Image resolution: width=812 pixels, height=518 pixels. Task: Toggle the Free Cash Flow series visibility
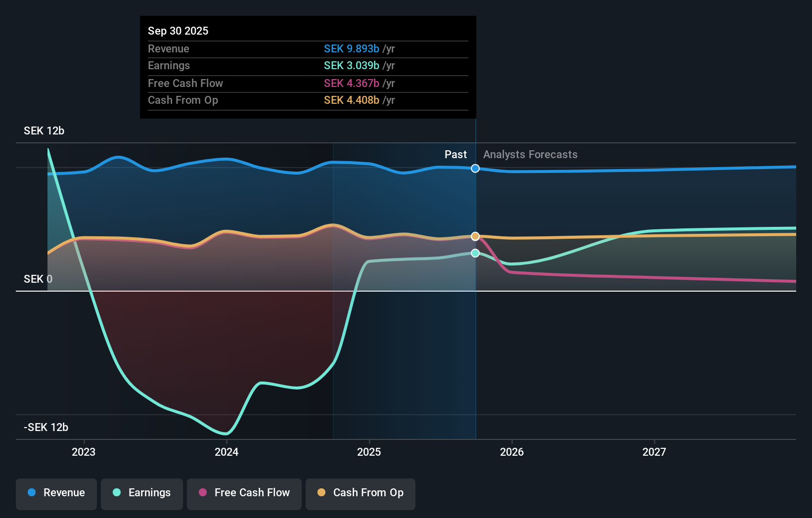pyautogui.click(x=244, y=493)
